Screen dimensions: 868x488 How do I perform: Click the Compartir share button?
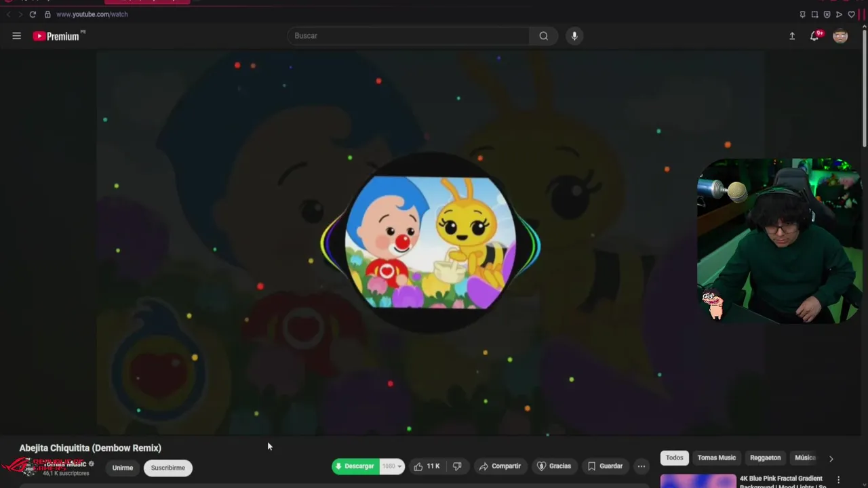[500, 466]
